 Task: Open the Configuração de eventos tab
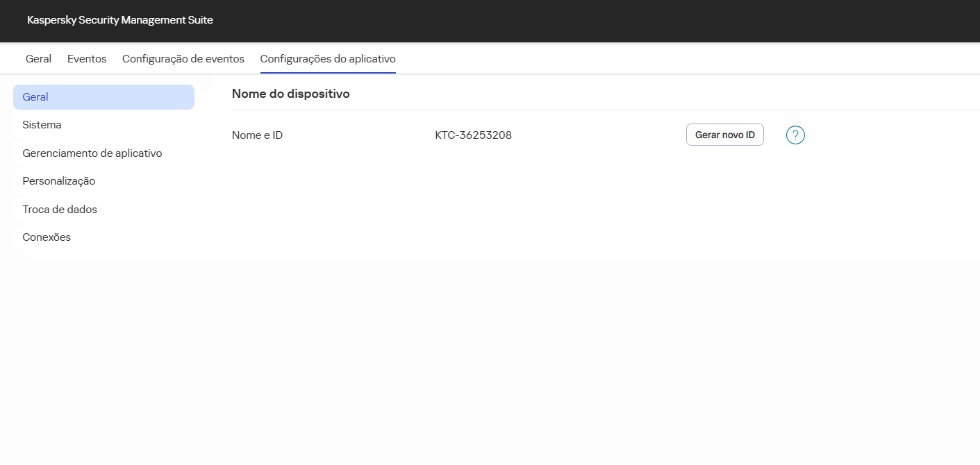183,58
